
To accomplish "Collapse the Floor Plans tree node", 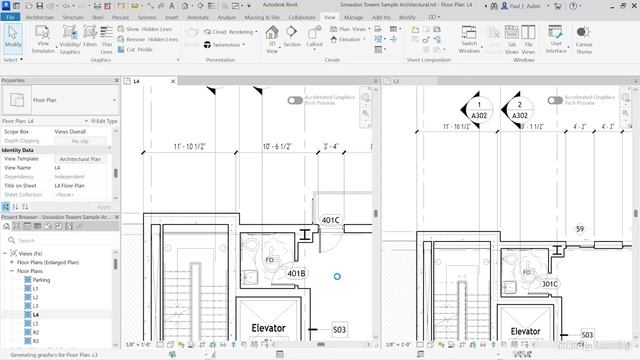I will (11, 271).
